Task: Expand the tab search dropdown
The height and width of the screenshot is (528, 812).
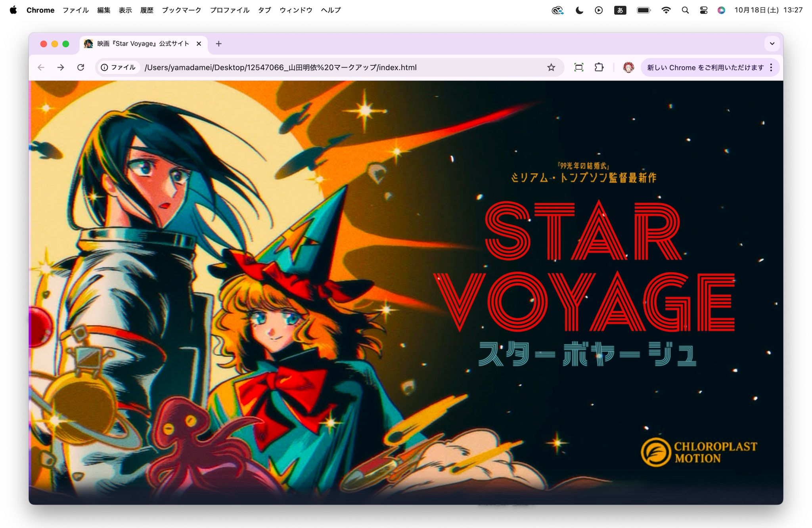Action: (772, 44)
